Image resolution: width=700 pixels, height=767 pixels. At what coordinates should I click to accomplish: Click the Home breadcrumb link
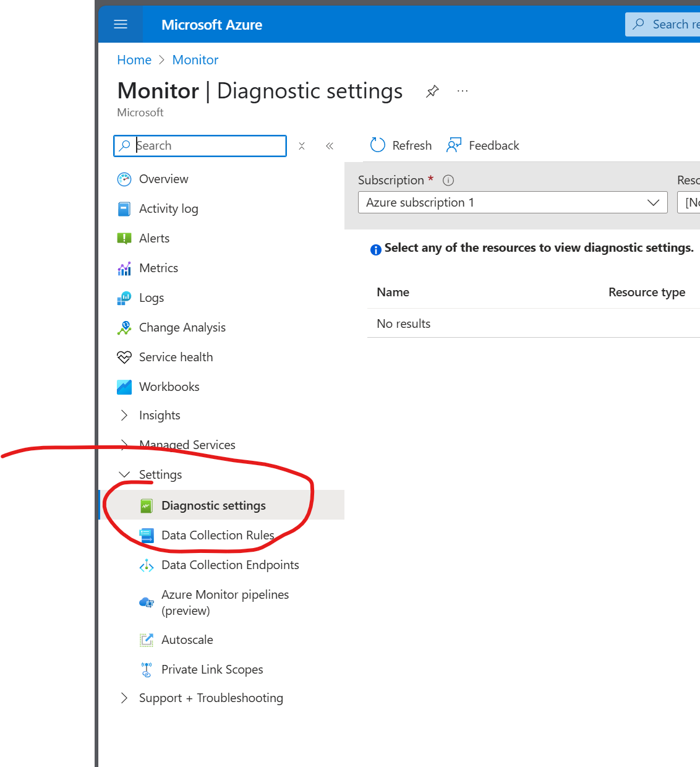[134, 60]
